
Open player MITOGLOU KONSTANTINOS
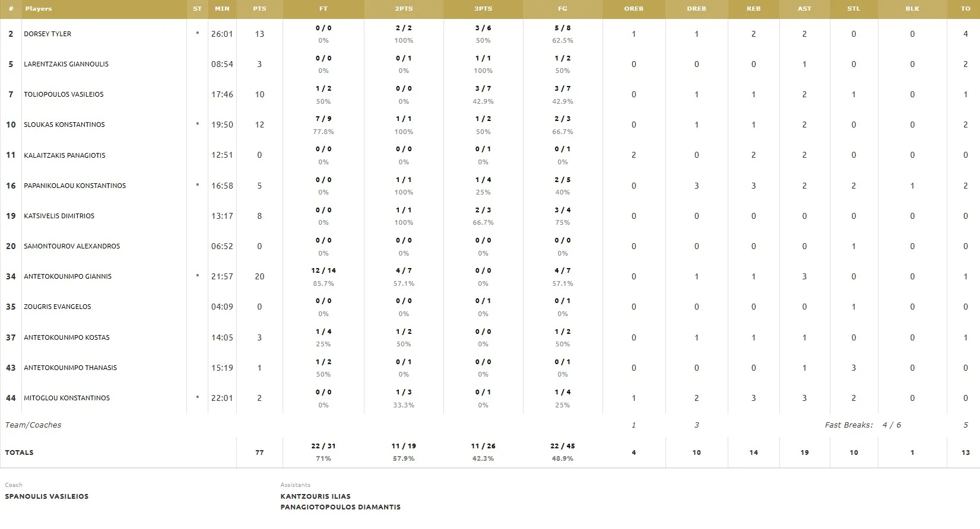66,399
